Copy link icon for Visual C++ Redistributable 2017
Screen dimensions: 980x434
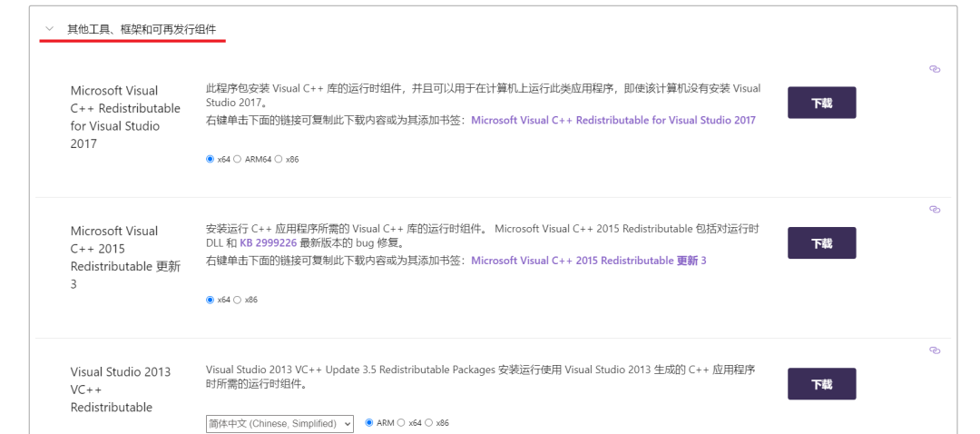pyautogui.click(x=935, y=69)
